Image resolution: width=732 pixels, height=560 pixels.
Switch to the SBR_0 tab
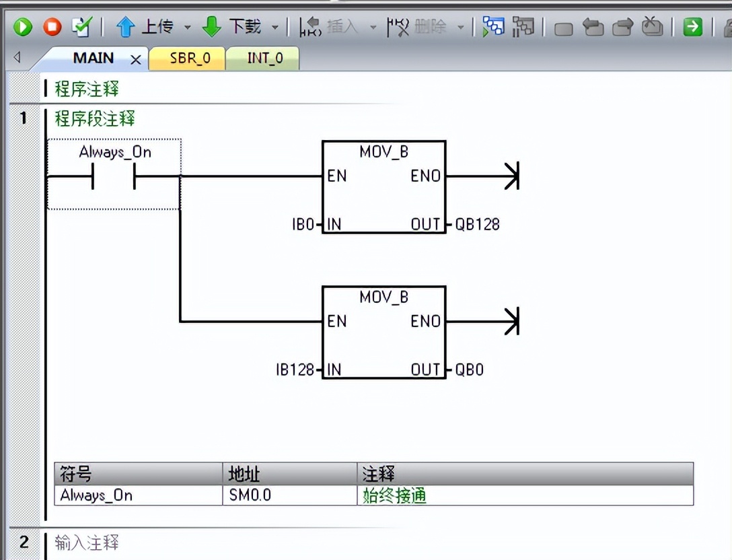coord(190,59)
